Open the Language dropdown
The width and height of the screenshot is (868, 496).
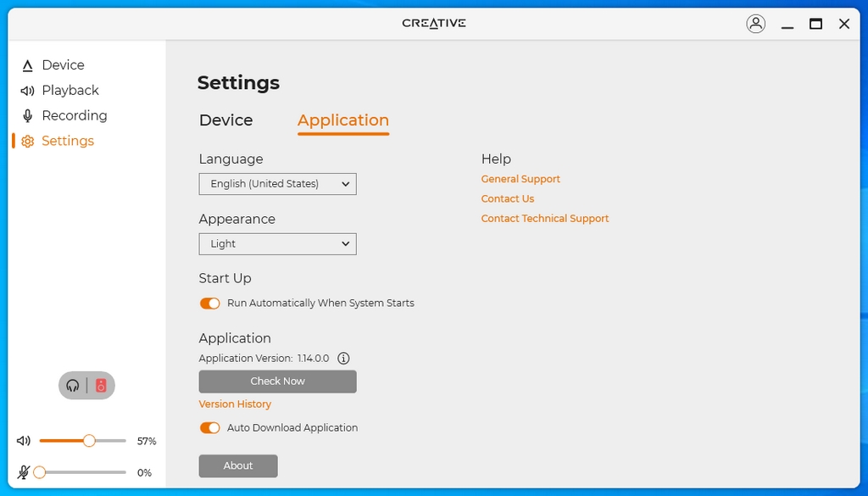[x=277, y=184]
